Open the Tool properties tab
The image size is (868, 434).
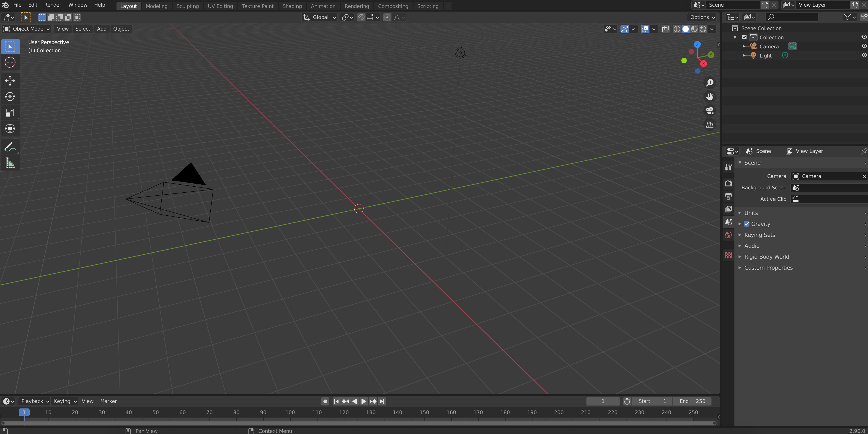click(x=728, y=167)
